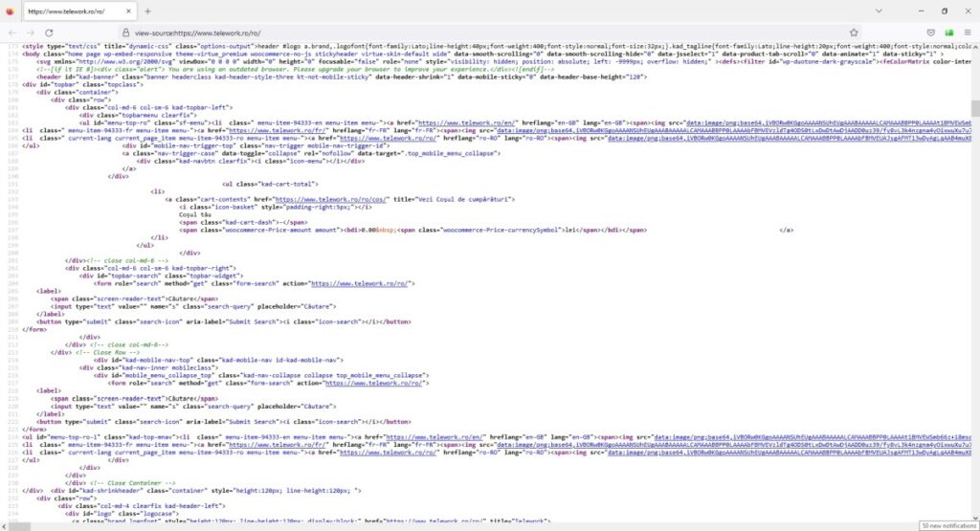Click the div class="topbarmenu clearfix" line

point(138,115)
